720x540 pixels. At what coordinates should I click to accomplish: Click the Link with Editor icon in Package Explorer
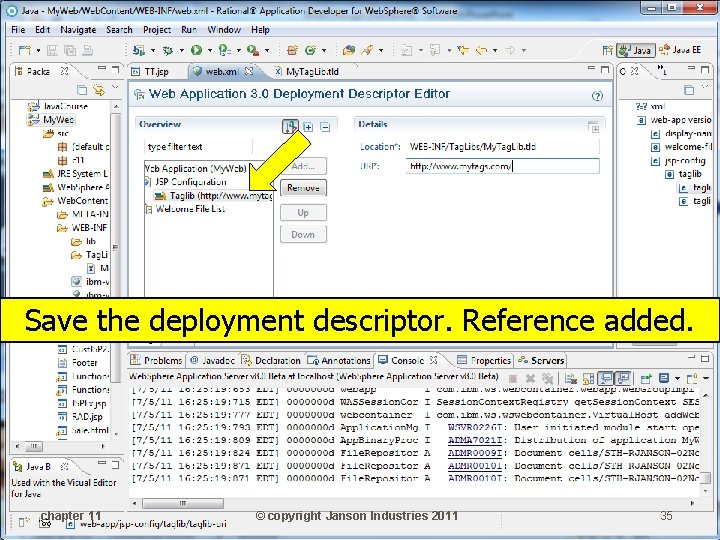[98, 90]
